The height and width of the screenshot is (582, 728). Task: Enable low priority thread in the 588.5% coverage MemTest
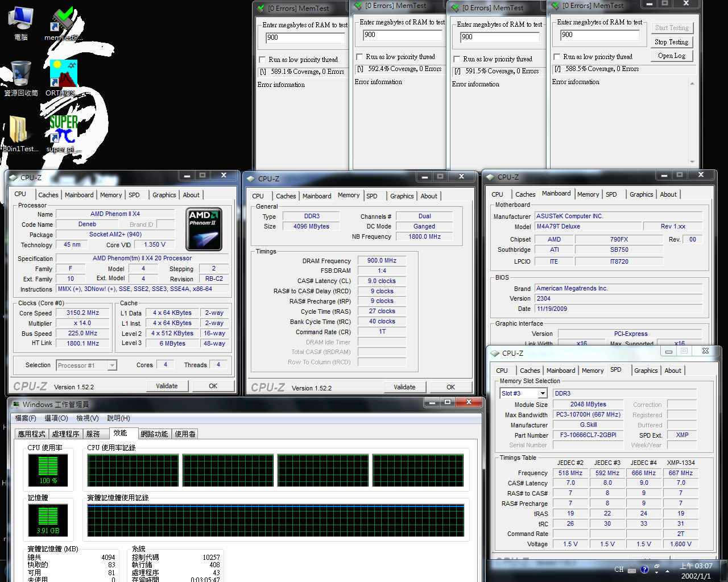coord(557,57)
